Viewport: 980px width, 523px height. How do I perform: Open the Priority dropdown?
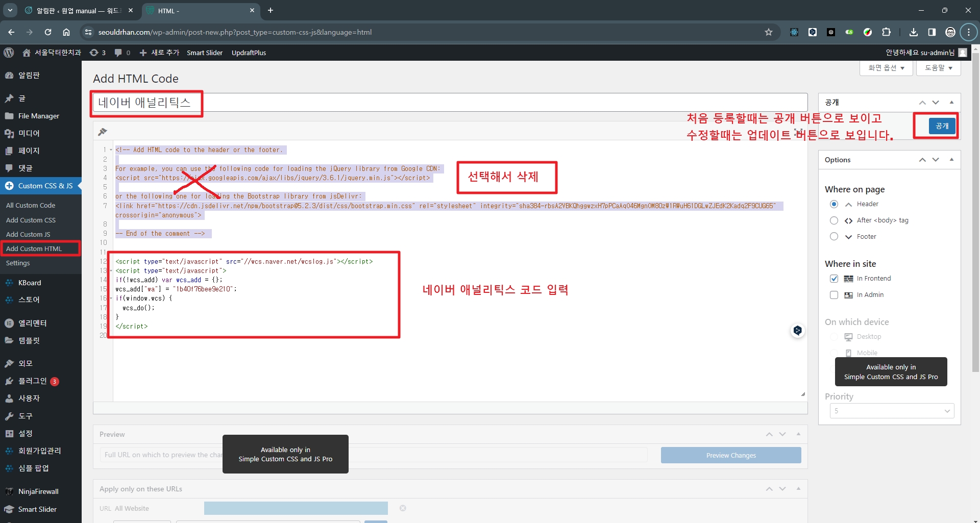point(891,411)
